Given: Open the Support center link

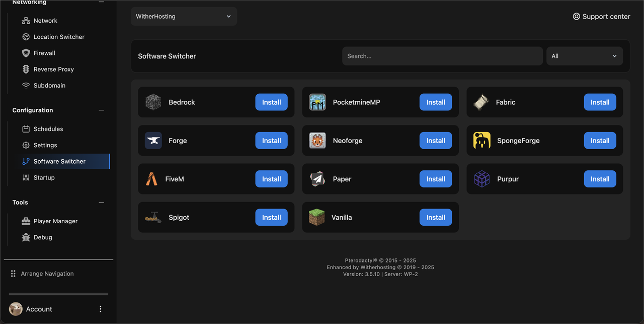Looking at the screenshot, I should (601, 16).
